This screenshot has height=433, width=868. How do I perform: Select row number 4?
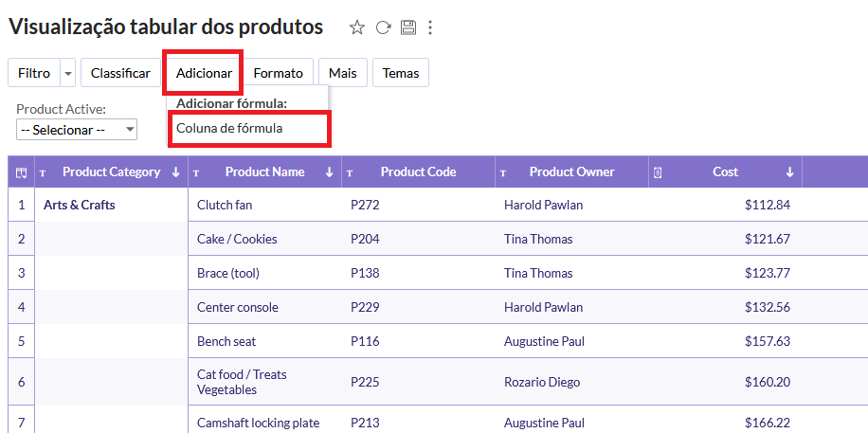[x=21, y=307]
